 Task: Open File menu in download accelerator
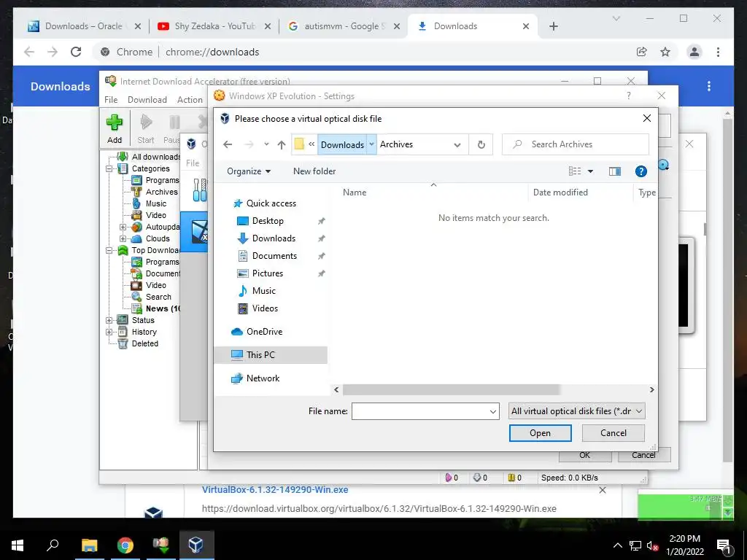[x=111, y=99]
